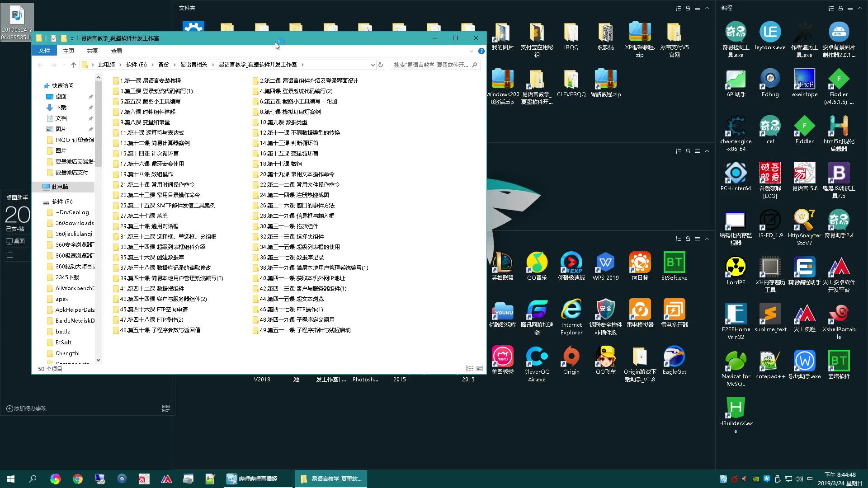Screen dimensions: 868x488
Task: Click the Explorer refresh button
Action: tap(381, 65)
